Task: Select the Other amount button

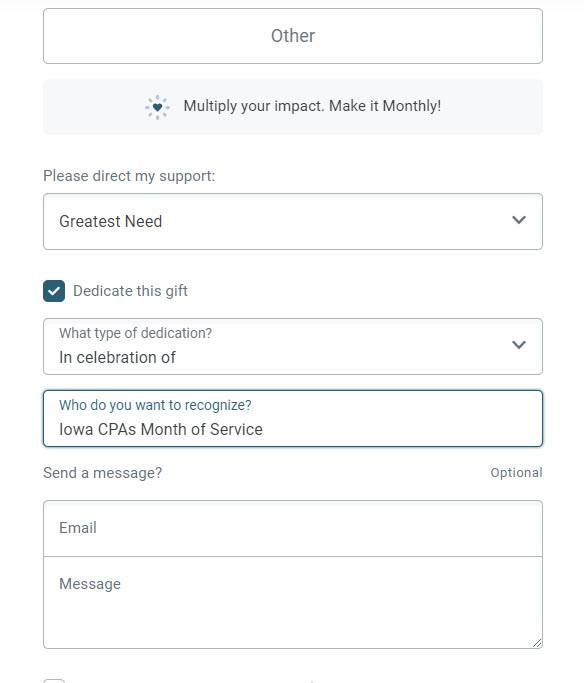Action: [x=293, y=36]
